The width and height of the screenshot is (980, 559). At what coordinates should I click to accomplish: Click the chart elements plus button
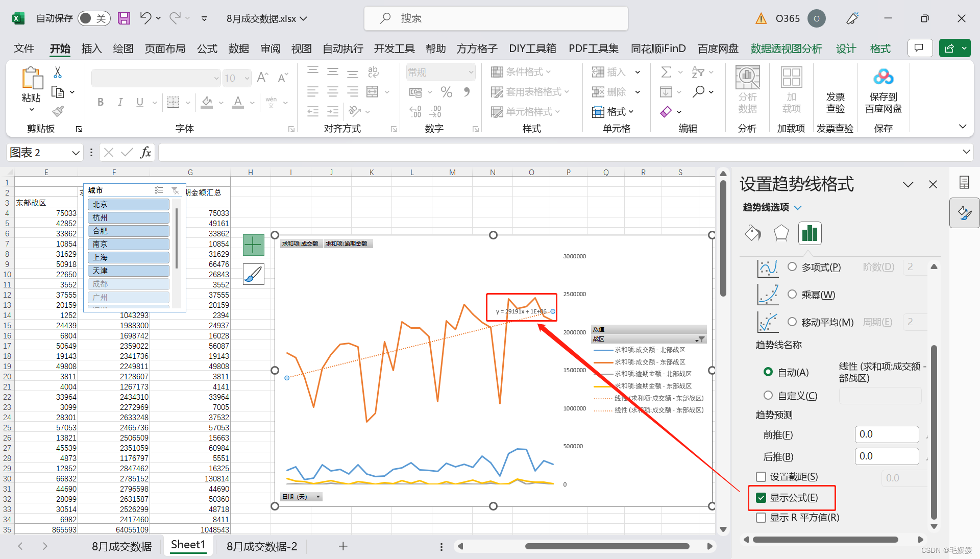tap(253, 245)
